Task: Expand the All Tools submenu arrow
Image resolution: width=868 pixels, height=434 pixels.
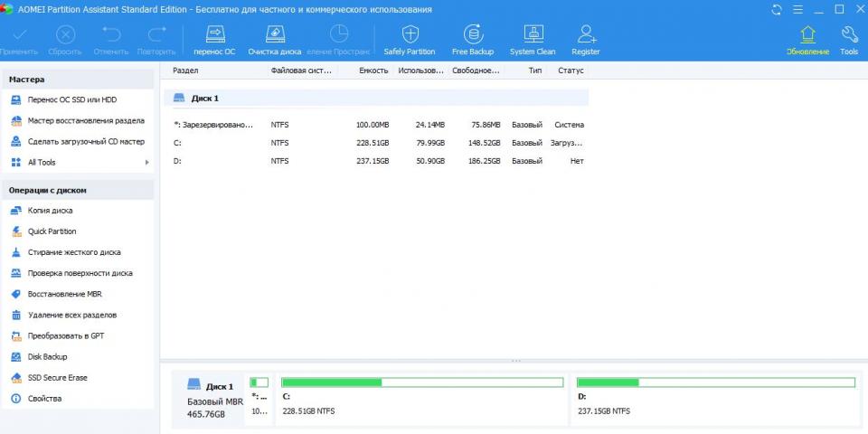Action: (146, 163)
